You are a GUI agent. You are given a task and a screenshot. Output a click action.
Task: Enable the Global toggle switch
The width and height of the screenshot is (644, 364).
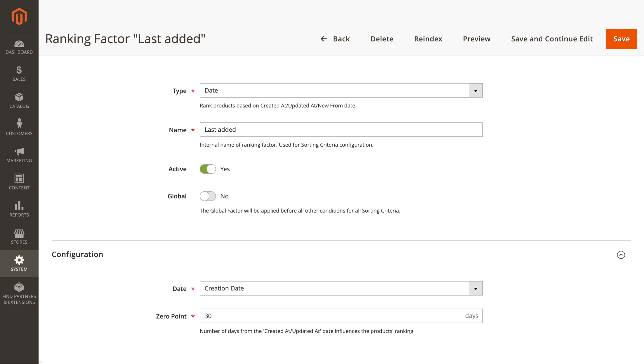tap(208, 196)
